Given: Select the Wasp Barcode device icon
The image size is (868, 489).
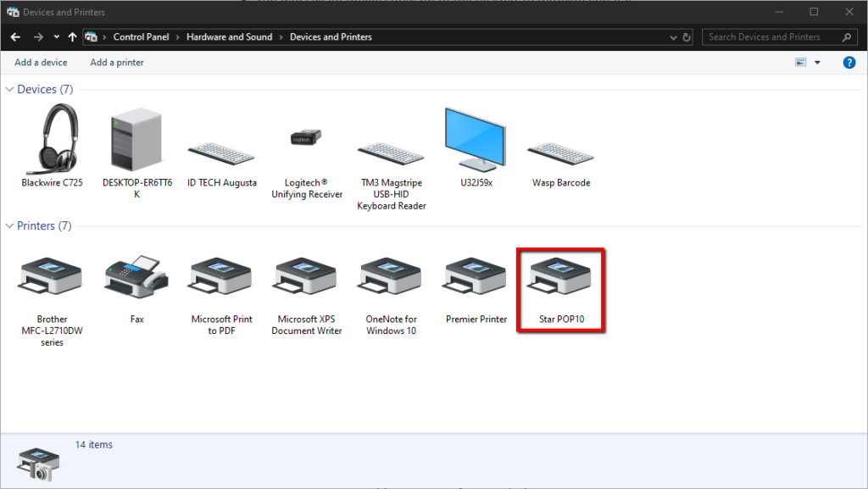Looking at the screenshot, I should pos(561,153).
